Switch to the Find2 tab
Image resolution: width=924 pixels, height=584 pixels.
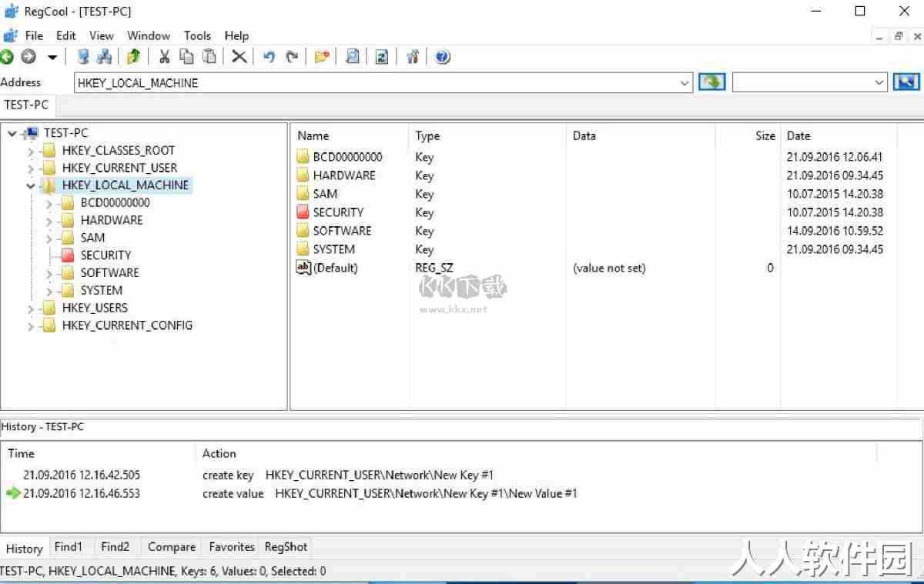(115, 547)
